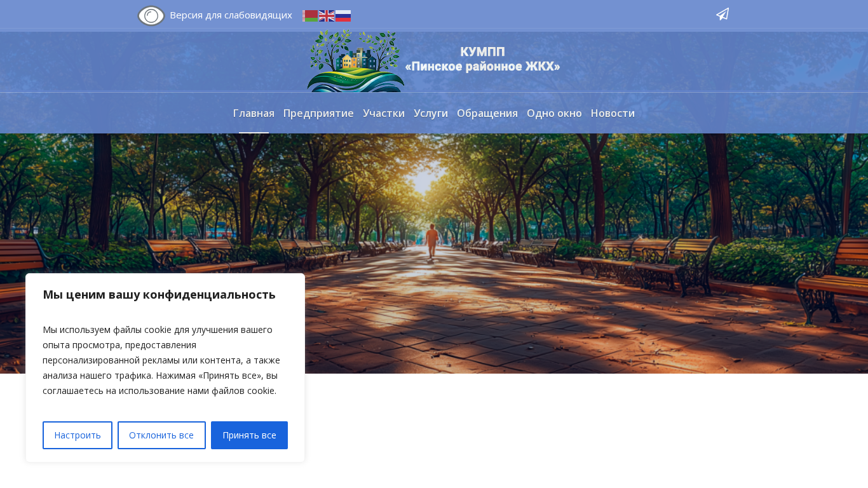Open the Telegram paper plane icon

[x=722, y=14]
